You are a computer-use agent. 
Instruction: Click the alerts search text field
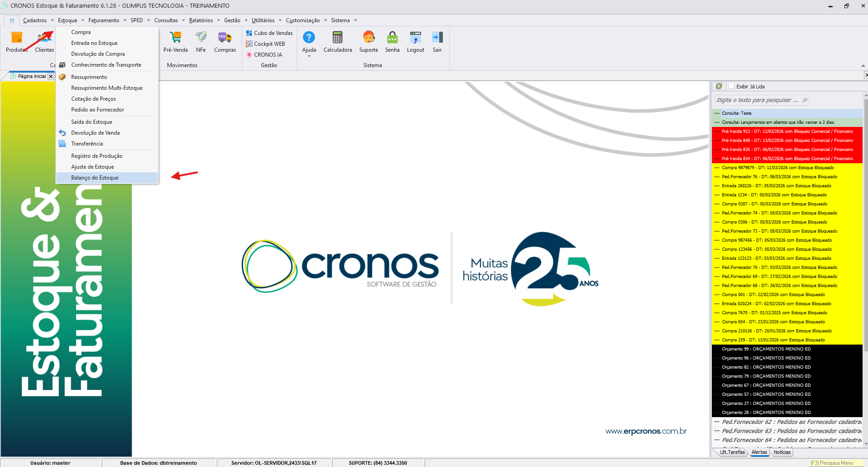758,100
